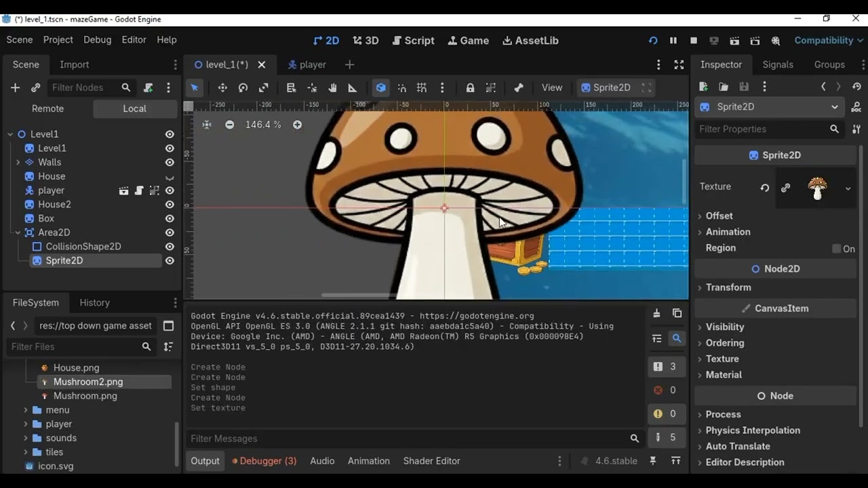868x488 pixels.
Task: Switch to the player scene tab
Action: pos(307,64)
